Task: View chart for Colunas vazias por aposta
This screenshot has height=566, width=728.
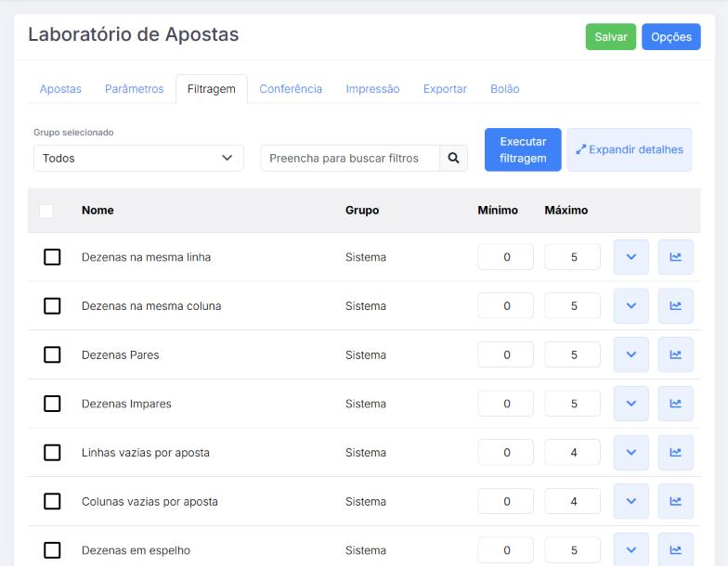Action: (676, 501)
